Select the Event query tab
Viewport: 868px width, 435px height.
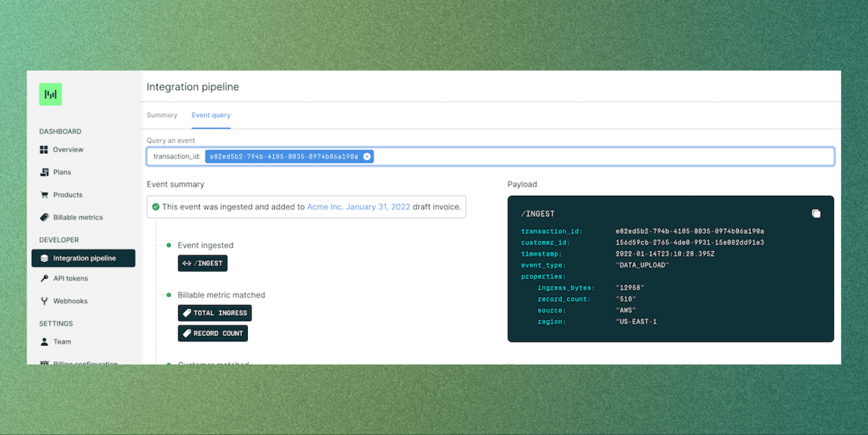[x=210, y=115]
